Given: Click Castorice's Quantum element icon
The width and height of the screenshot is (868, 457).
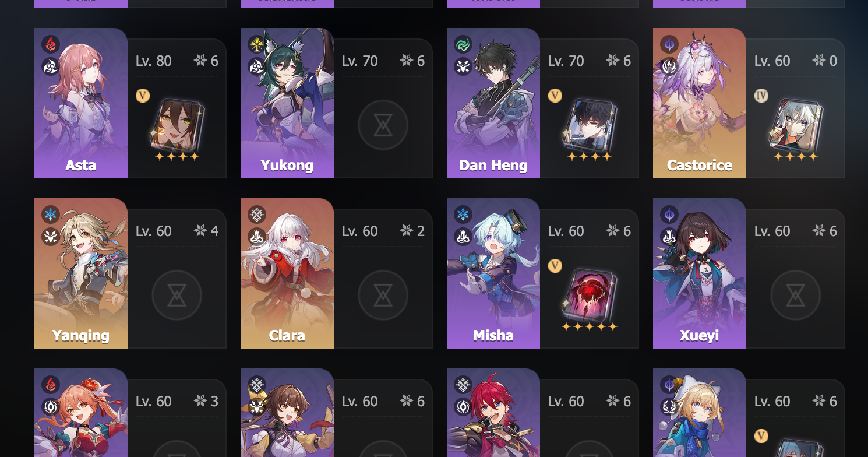Looking at the screenshot, I should point(669,44).
